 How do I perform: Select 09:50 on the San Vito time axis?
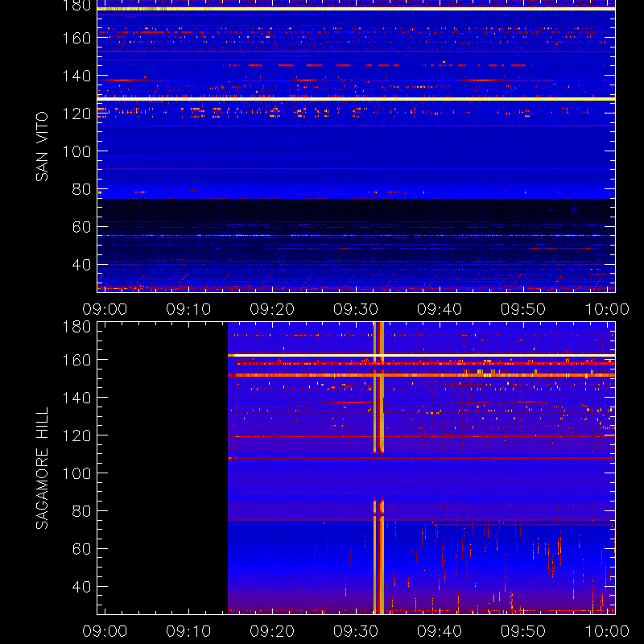[x=523, y=309]
